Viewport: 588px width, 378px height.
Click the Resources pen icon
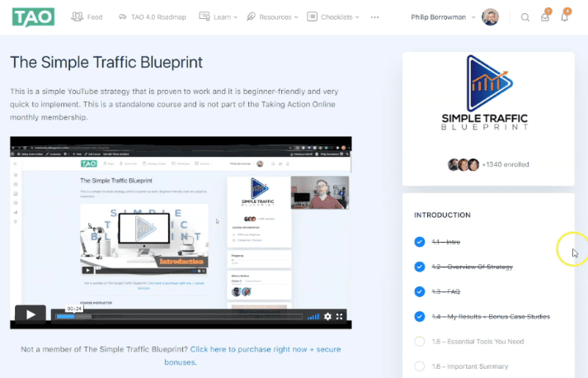[251, 17]
